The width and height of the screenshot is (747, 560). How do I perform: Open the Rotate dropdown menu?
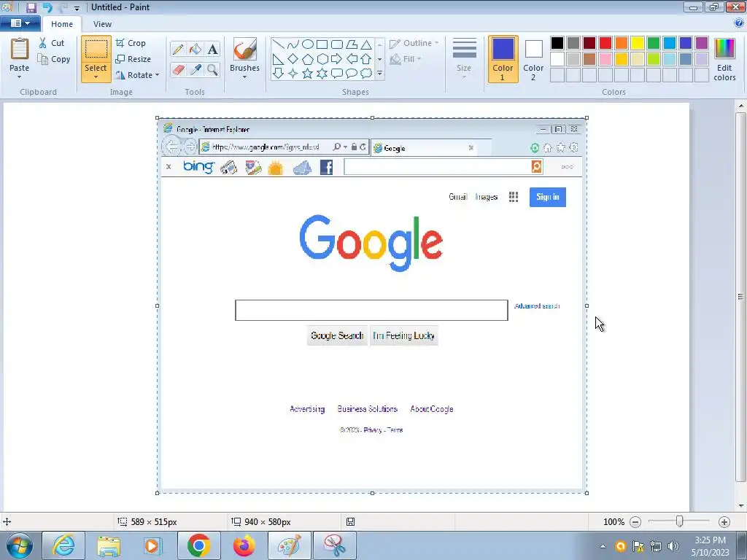(137, 75)
